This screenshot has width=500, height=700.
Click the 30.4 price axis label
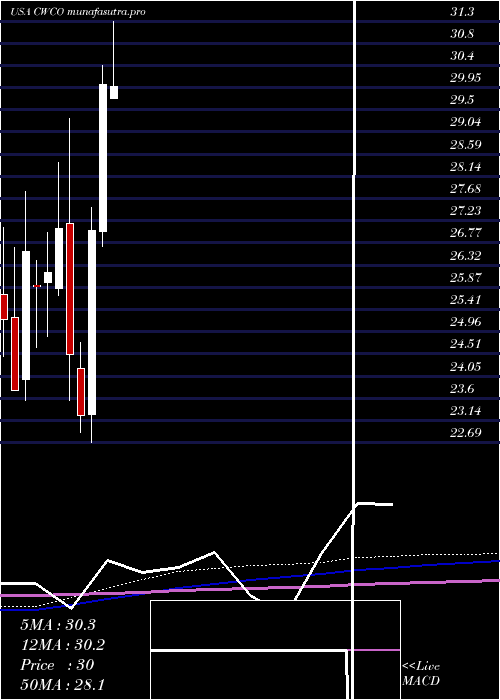pos(462,56)
